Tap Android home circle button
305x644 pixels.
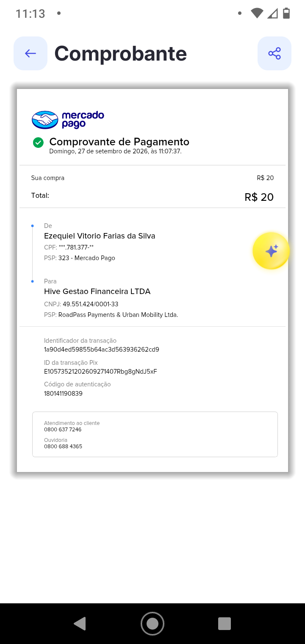coord(152,624)
